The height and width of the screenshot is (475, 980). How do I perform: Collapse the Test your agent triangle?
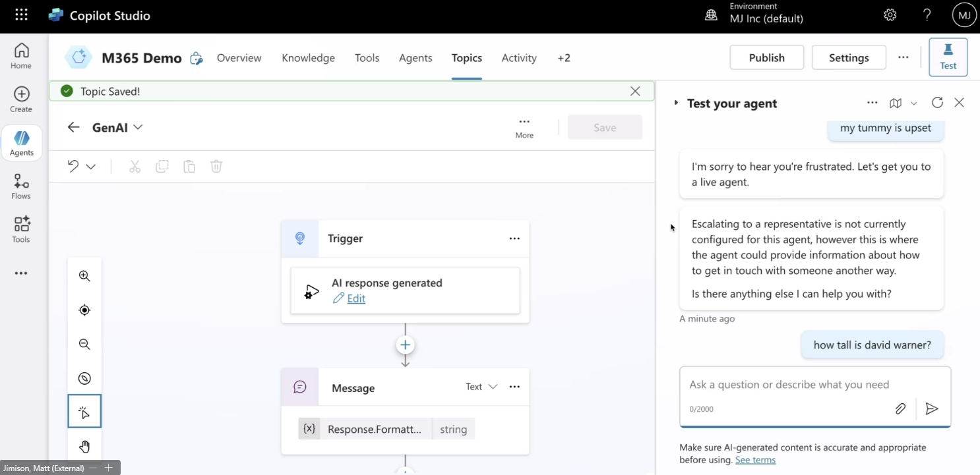[676, 103]
